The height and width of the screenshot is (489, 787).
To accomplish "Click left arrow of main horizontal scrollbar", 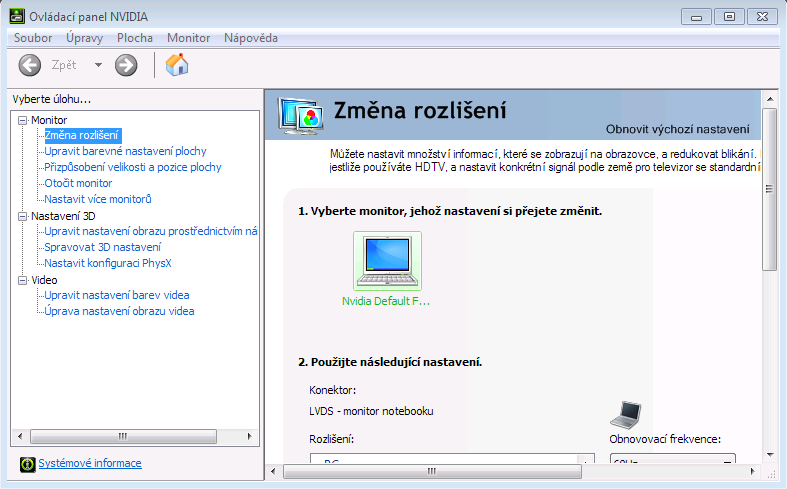I will point(273,471).
